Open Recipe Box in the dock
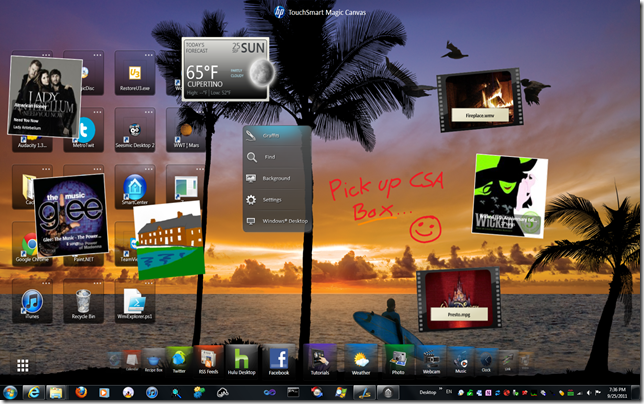The width and height of the screenshot is (644, 404). 154,361
